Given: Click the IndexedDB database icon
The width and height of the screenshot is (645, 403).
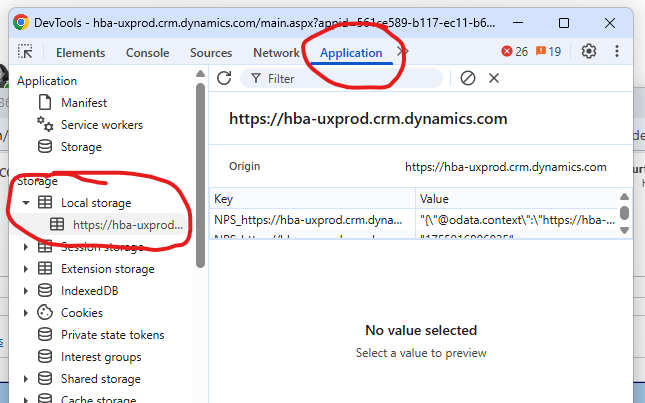Looking at the screenshot, I should pos(45,290).
